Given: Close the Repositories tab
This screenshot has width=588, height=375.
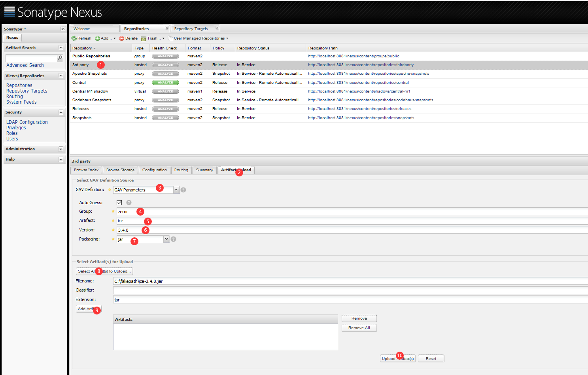Looking at the screenshot, I should 166,28.
